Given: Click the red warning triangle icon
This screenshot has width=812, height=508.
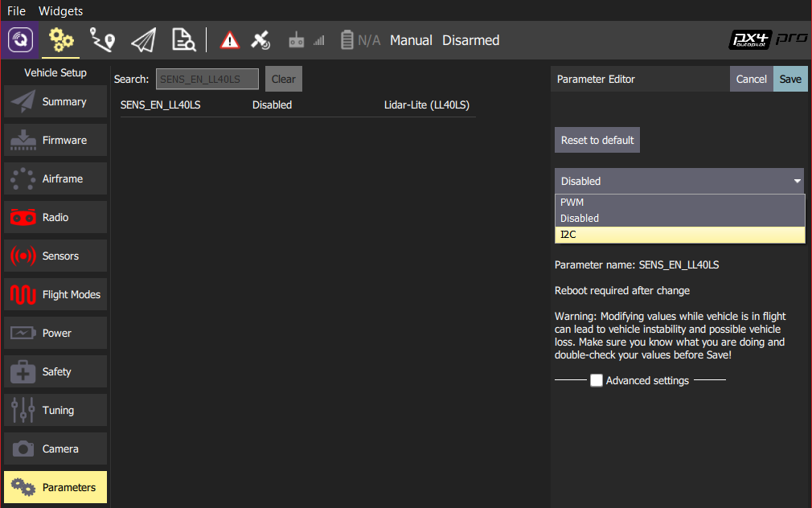Looking at the screenshot, I should click(x=230, y=40).
